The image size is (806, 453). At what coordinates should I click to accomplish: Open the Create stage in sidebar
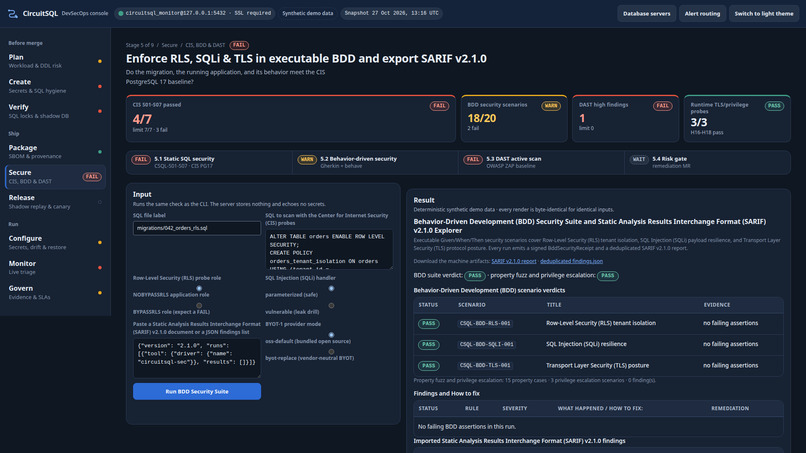tap(55, 86)
